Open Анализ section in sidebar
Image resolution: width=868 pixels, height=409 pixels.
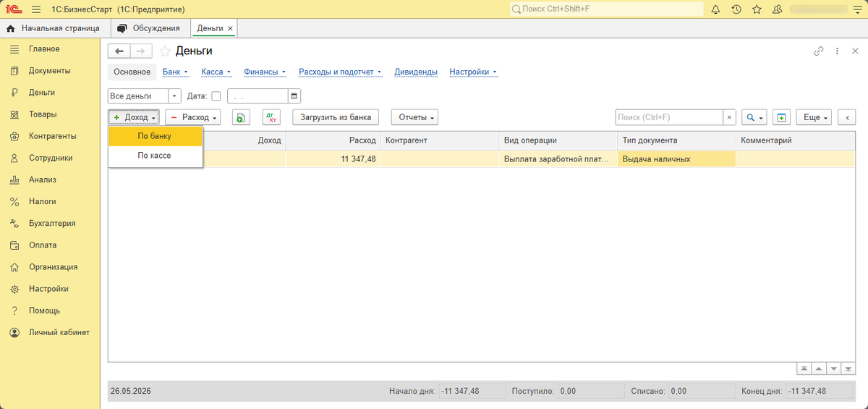[x=50, y=180]
